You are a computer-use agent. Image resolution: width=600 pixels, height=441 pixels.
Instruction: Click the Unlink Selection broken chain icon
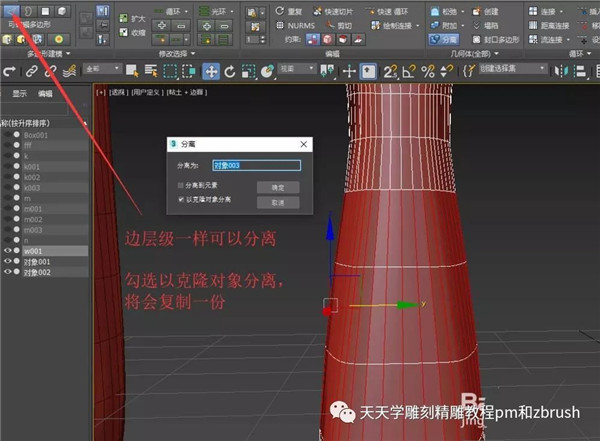50,71
